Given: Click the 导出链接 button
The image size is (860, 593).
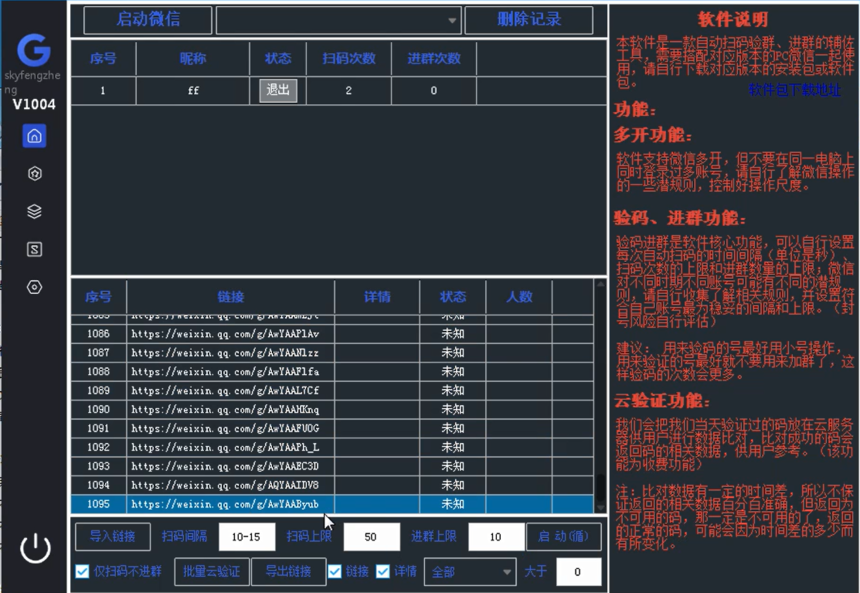Looking at the screenshot, I should (x=288, y=572).
